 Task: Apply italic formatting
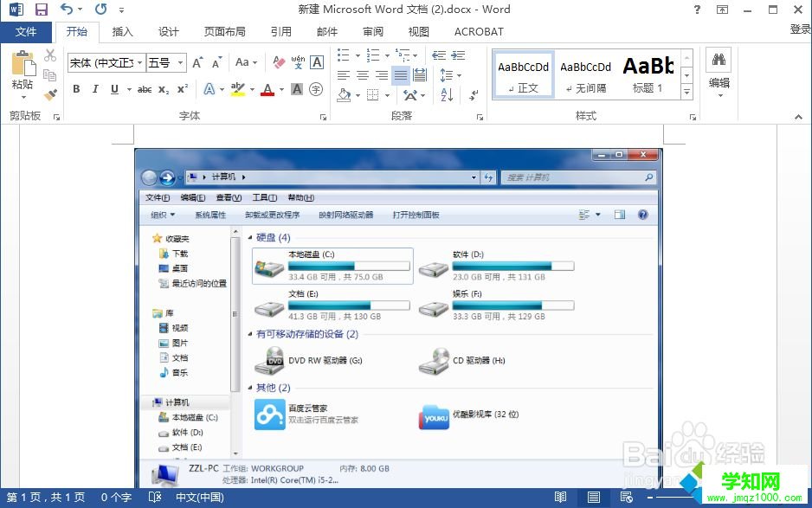coord(95,88)
